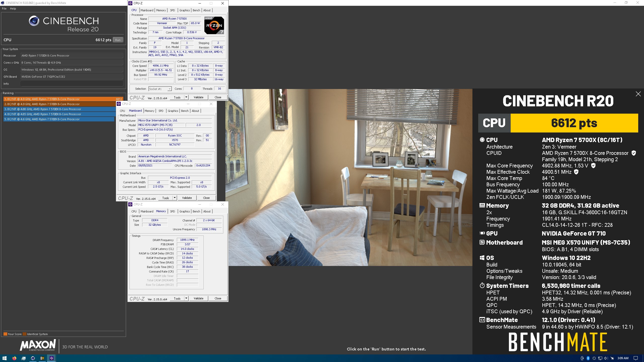
Task: Launch Firefox from the taskbar
Action: pyautogui.click(x=14, y=358)
